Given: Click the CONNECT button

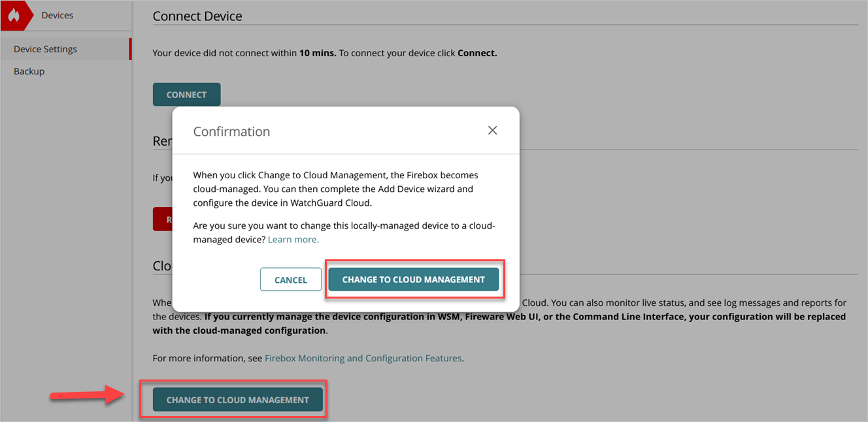Looking at the screenshot, I should pyautogui.click(x=186, y=94).
